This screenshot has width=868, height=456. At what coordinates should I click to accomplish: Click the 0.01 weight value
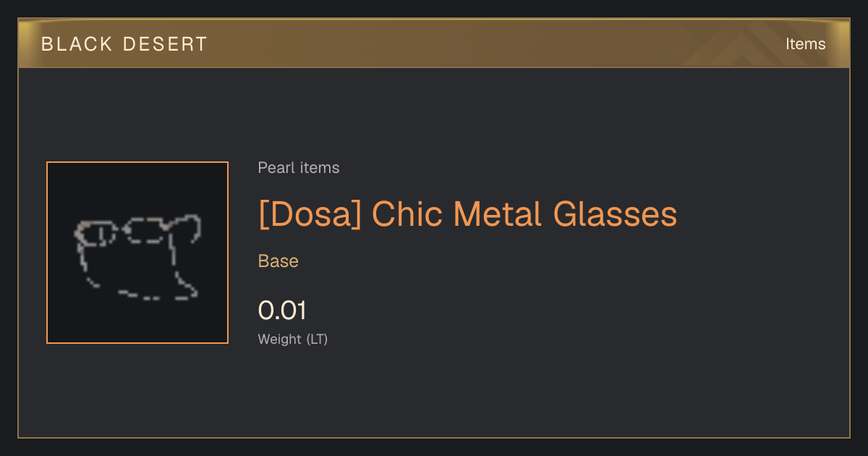[x=282, y=311]
